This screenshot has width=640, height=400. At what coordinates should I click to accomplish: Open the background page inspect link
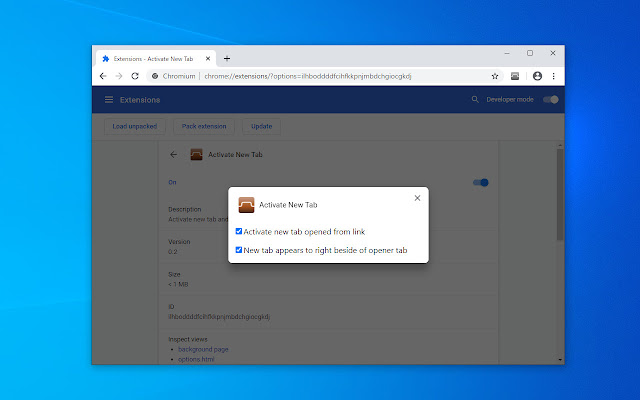(x=203, y=349)
